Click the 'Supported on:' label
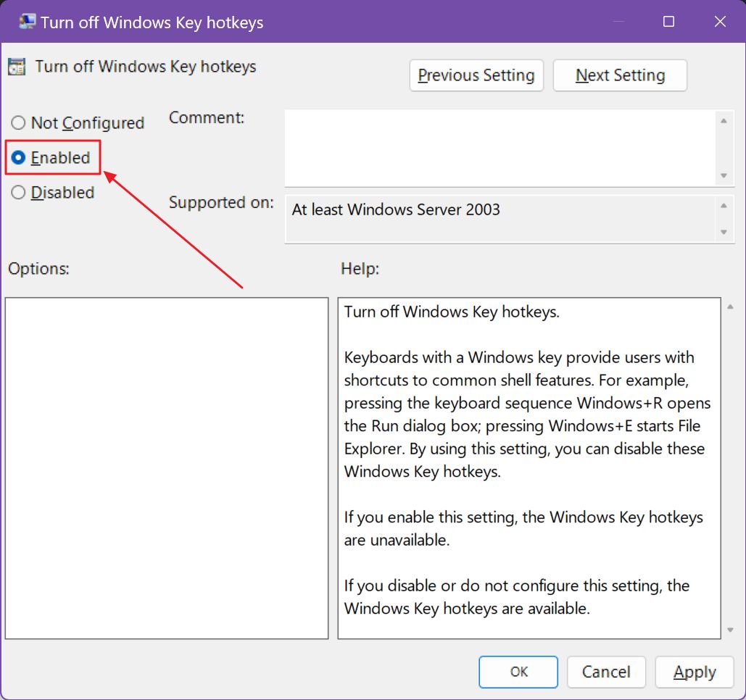This screenshot has height=700, width=746. 221,203
